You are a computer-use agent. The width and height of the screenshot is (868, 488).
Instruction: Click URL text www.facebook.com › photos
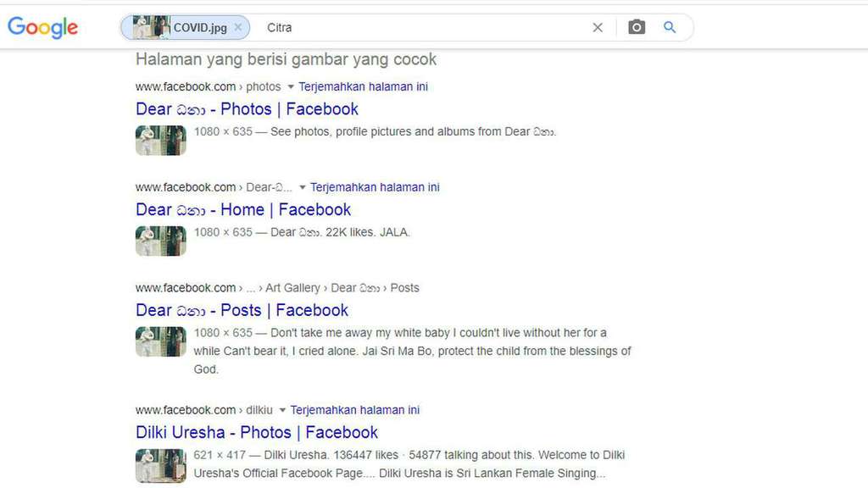[209, 87]
